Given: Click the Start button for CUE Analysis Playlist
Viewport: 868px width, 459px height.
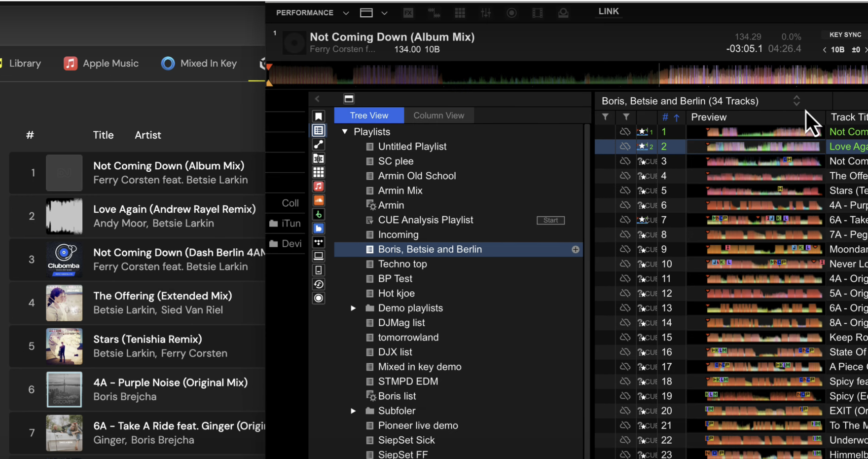Looking at the screenshot, I should (550, 220).
